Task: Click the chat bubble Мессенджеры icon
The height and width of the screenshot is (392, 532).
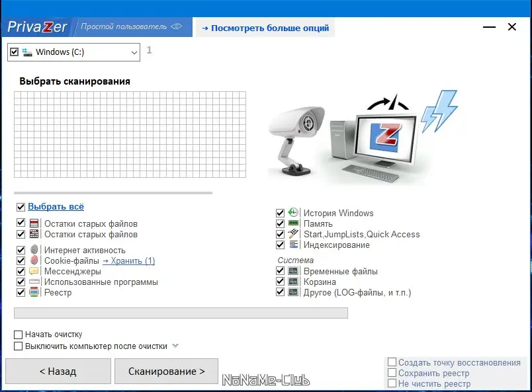Action: point(34,271)
